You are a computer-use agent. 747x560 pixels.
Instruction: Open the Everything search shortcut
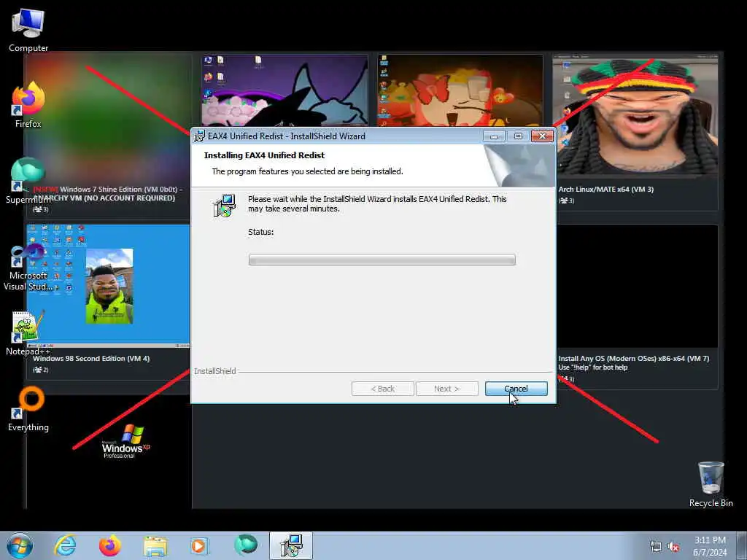[28, 408]
